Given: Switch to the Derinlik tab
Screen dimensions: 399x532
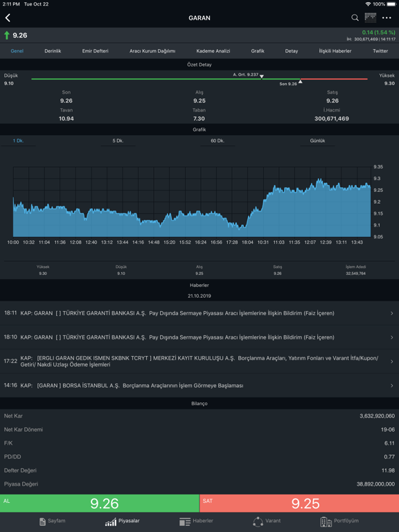Looking at the screenshot, I should pos(53,51).
